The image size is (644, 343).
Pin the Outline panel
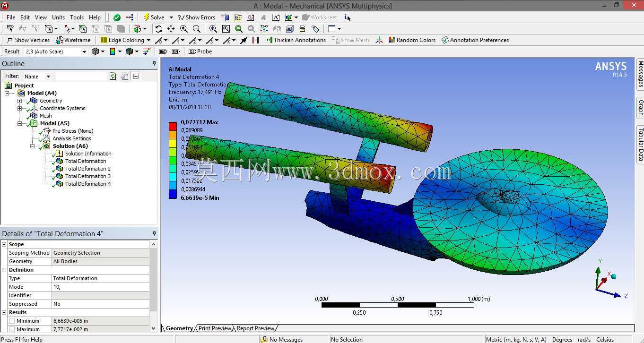click(x=154, y=63)
